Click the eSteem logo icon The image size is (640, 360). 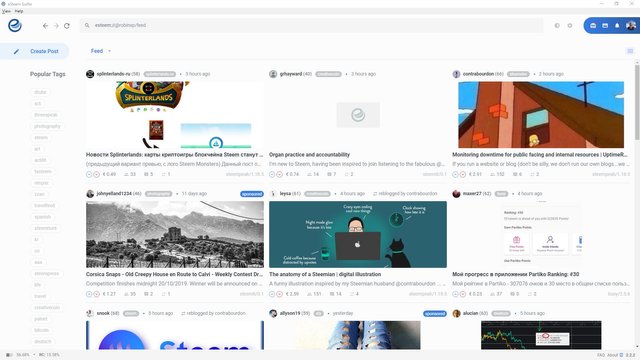point(15,25)
